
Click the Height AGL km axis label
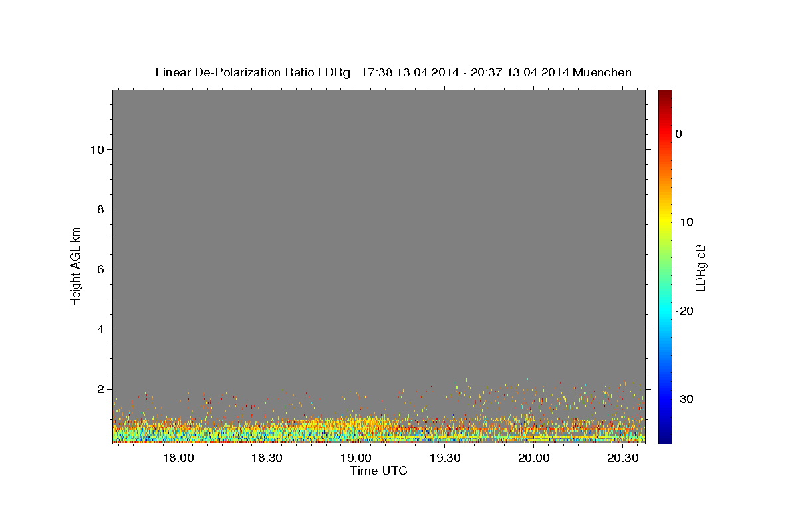tap(76, 265)
